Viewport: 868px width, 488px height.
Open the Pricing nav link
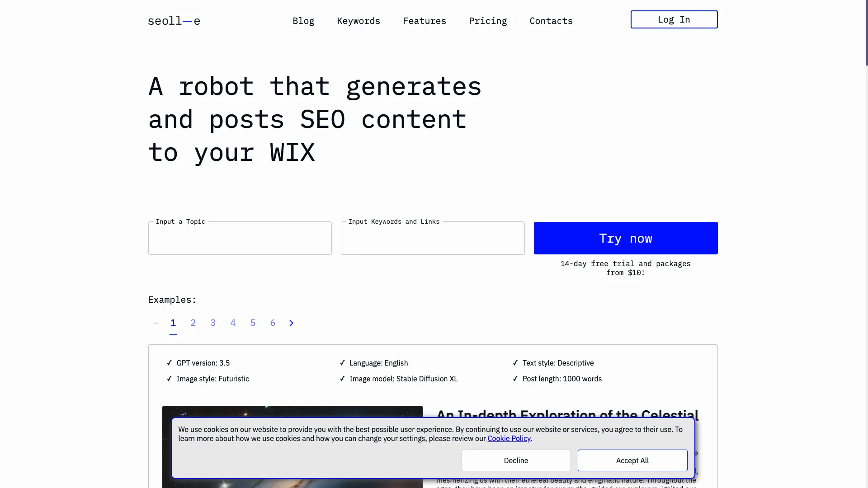coord(488,21)
